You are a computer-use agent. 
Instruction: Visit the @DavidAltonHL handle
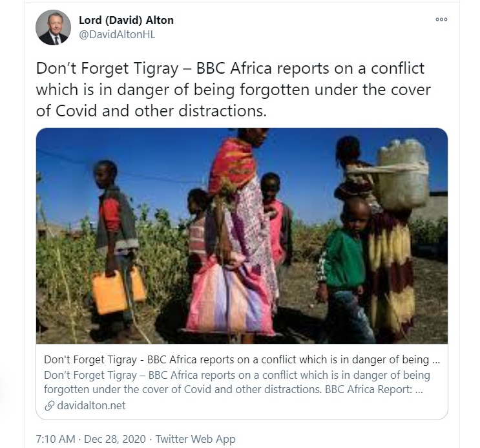click(117, 35)
